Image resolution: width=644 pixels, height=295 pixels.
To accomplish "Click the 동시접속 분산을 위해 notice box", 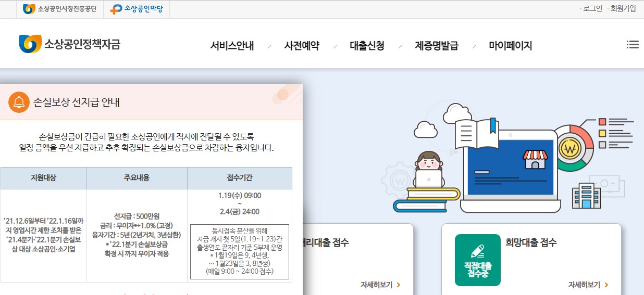I will click(240, 251).
